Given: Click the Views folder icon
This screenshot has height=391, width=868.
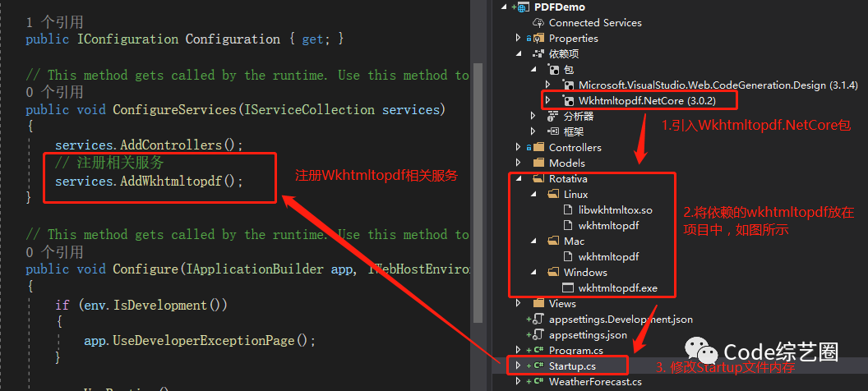Looking at the screenshot, I should 538,303.
